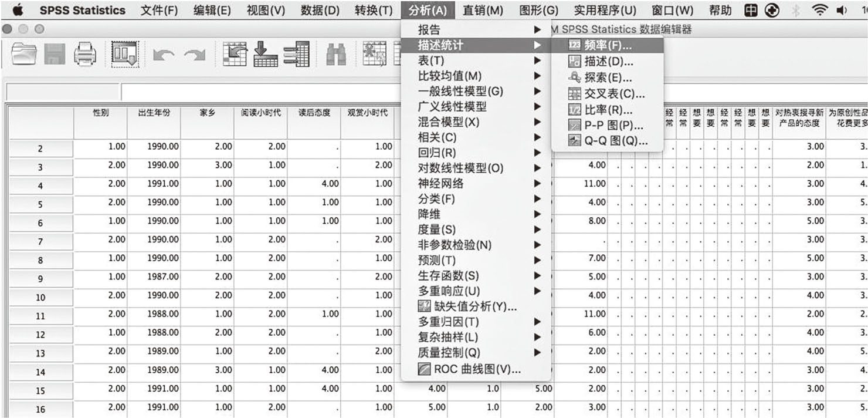Expand the 神经网络 submenu
The image size is (868, 418).
476,184
